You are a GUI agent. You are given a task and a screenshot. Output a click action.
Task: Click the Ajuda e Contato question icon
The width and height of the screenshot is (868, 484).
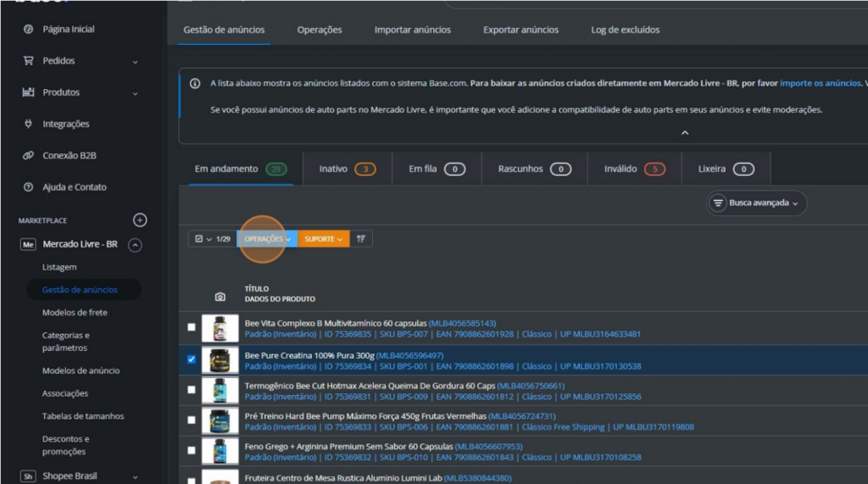(28, 187)
